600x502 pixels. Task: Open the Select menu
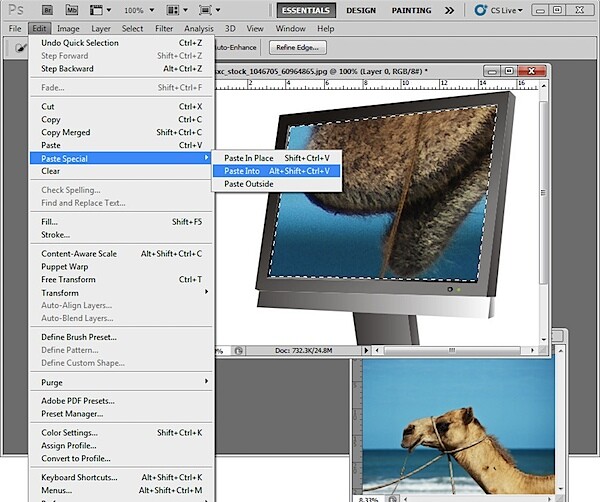[132, 29]
